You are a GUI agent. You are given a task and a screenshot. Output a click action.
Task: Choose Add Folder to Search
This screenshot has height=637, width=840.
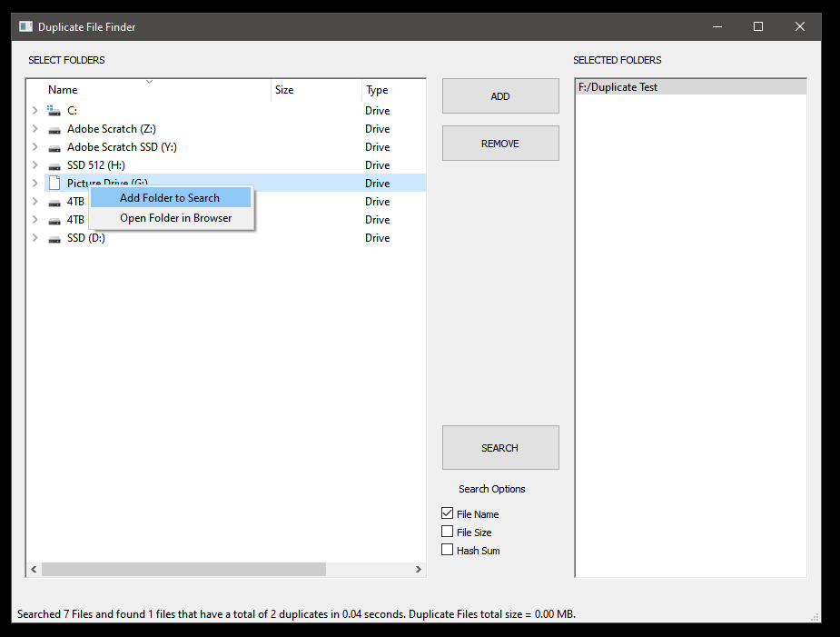[171, 197]
